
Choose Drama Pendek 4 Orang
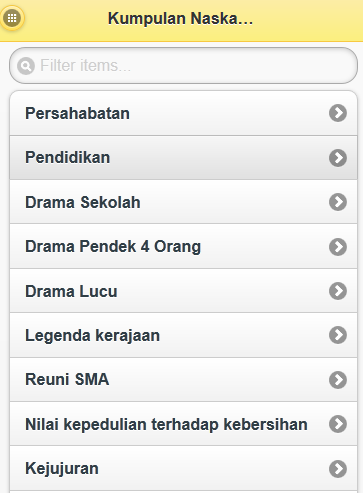click(183, 246)
